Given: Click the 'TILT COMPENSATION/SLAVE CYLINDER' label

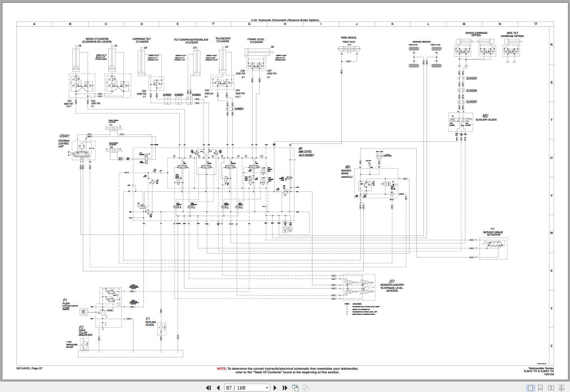Looking at the screenshot, I should click(x=191, y=41).
